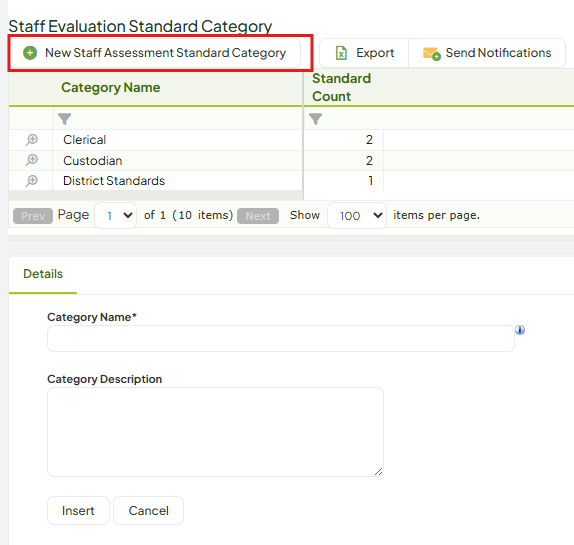The width and height of the screenshot is (574, 545).
Task: Select the Details tab
Action: [43, 274]
